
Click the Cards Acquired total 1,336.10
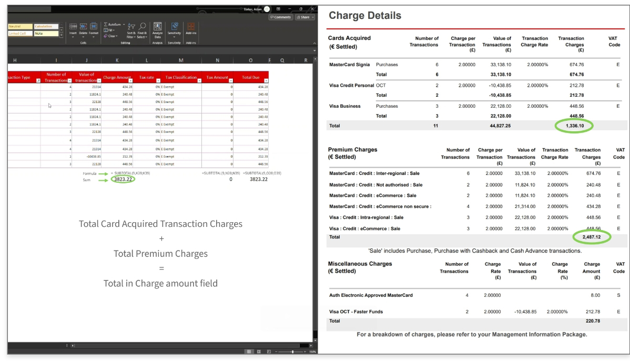click(x=575, y=126)
